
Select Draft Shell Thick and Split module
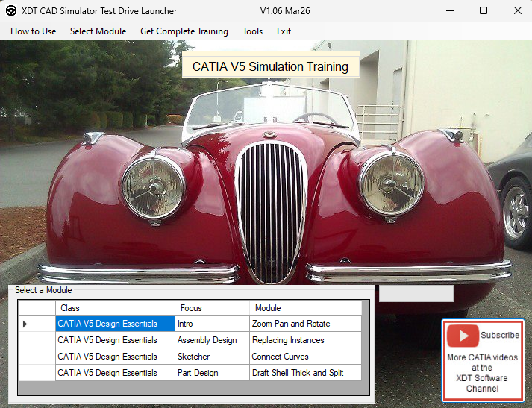[305, 373]
